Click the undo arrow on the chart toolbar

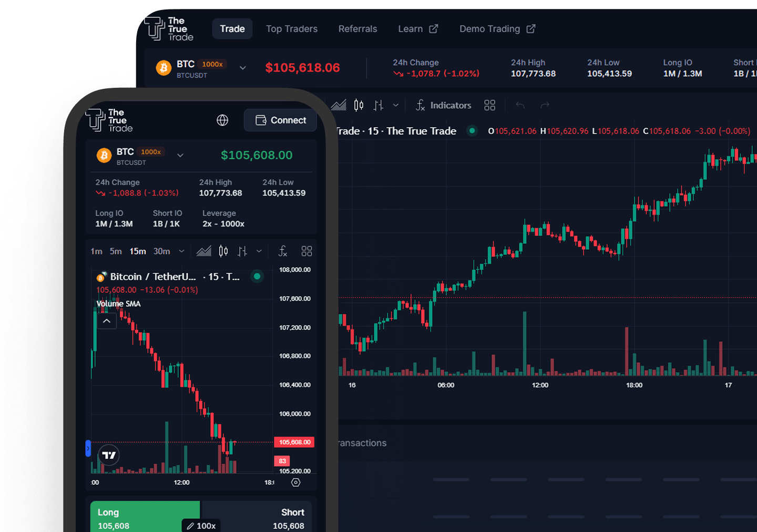coord(520,105)
